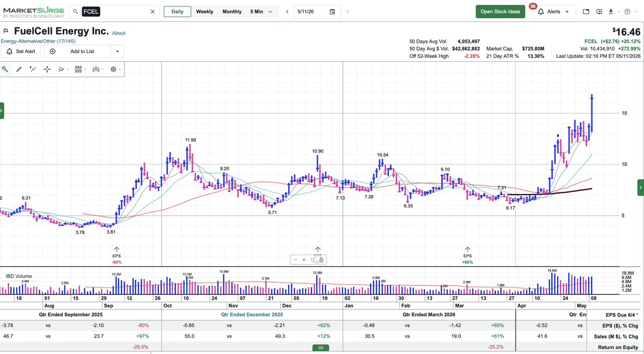Click the Alerts bell icon
Image resolution: width=644 pixels, height=354 pixels.
[540, 11]
